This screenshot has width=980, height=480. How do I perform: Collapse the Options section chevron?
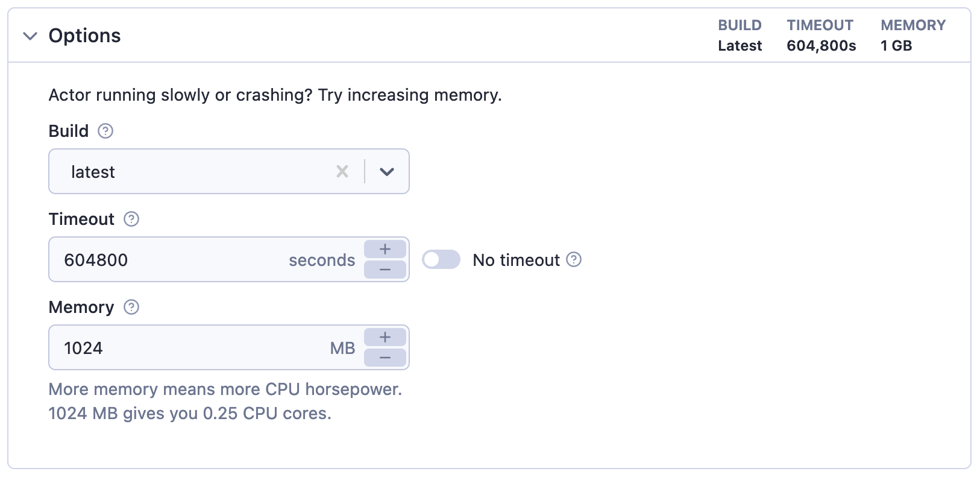click(x=30, y=36)
